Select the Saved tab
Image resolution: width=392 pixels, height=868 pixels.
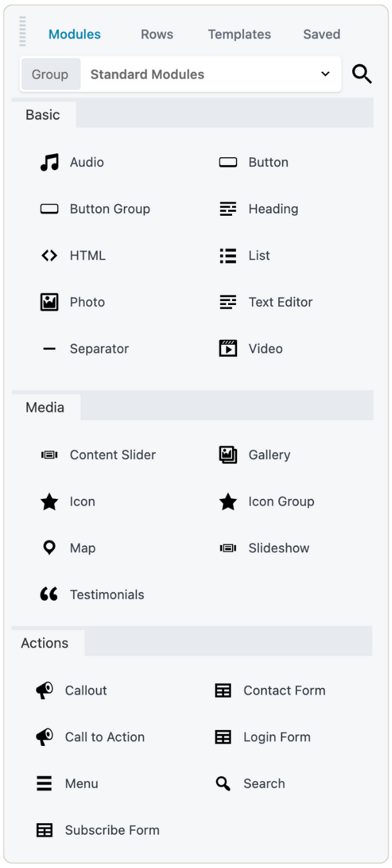(x=321, y=34)
